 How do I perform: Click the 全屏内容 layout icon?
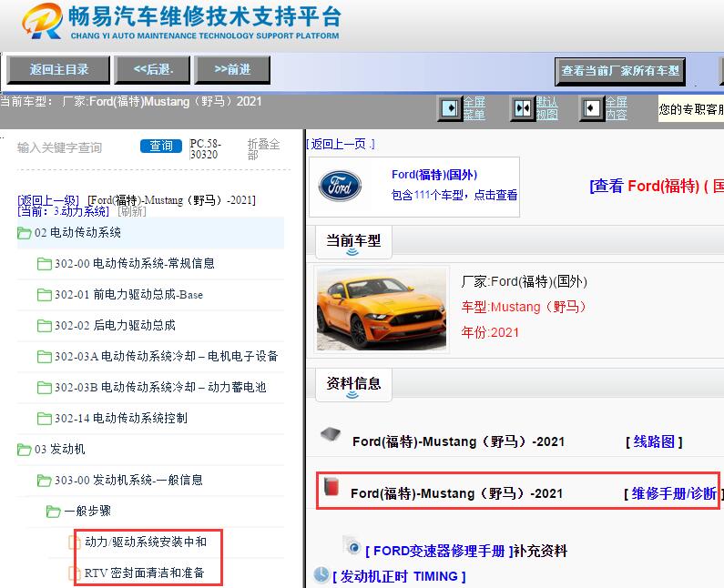tap(591, 109)
